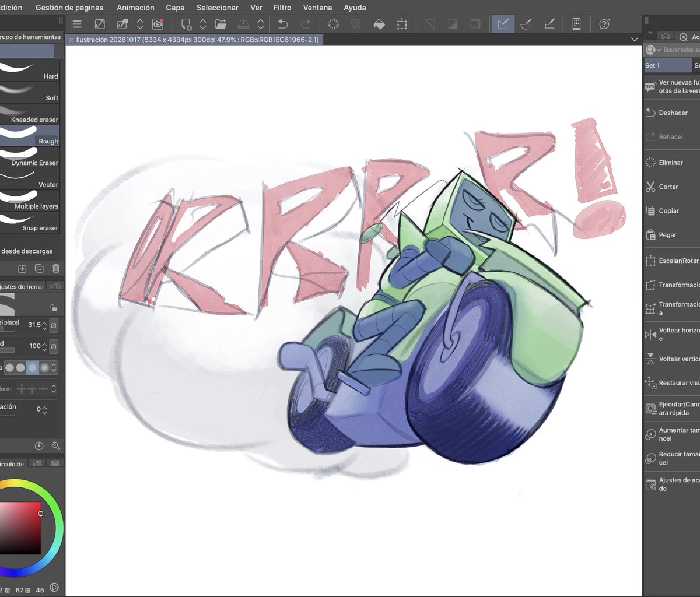Click the scale/rotate transform icon in the command bar
Screen dimensions: 700x597
(x=402, y=24)
